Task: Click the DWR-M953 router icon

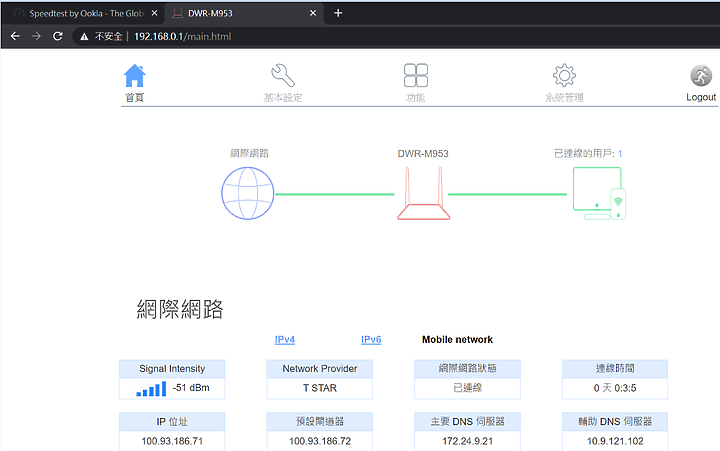Action: [423, 193]
